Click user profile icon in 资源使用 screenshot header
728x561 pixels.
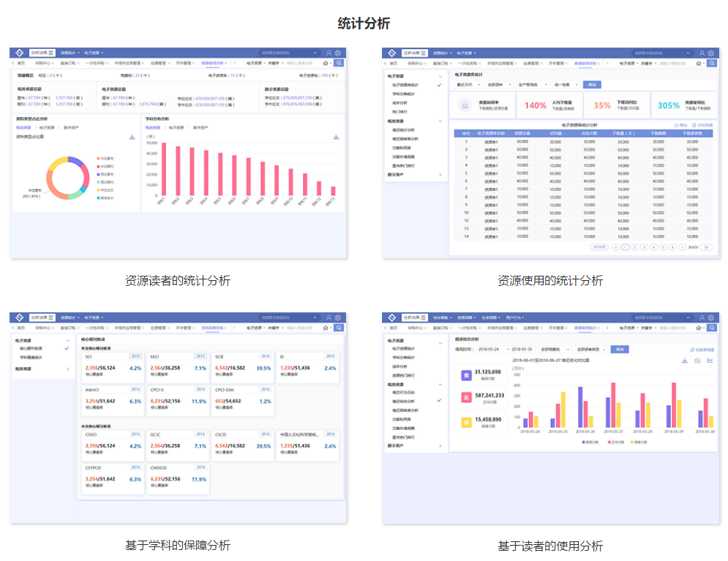click(702, 53)
